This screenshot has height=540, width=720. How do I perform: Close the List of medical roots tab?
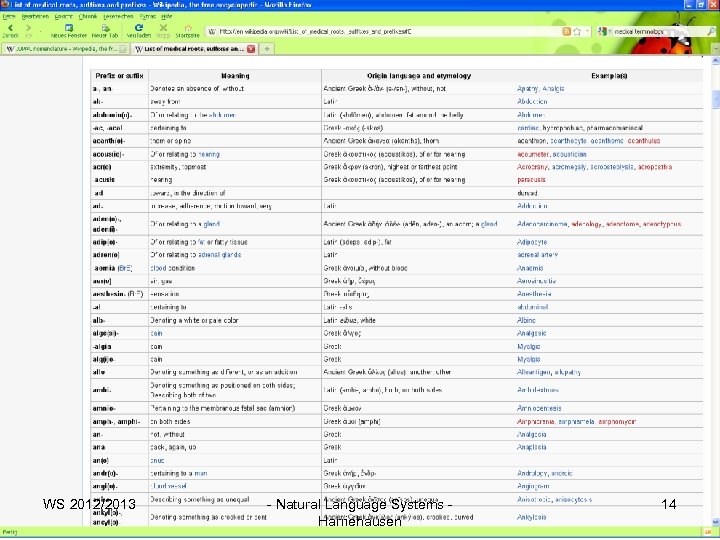point(251,49)
